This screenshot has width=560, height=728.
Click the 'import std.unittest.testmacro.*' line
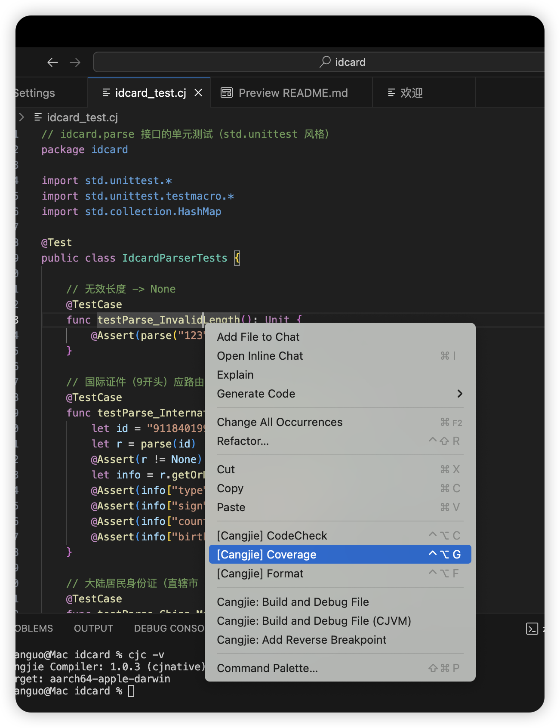click(x=138, y=196)
